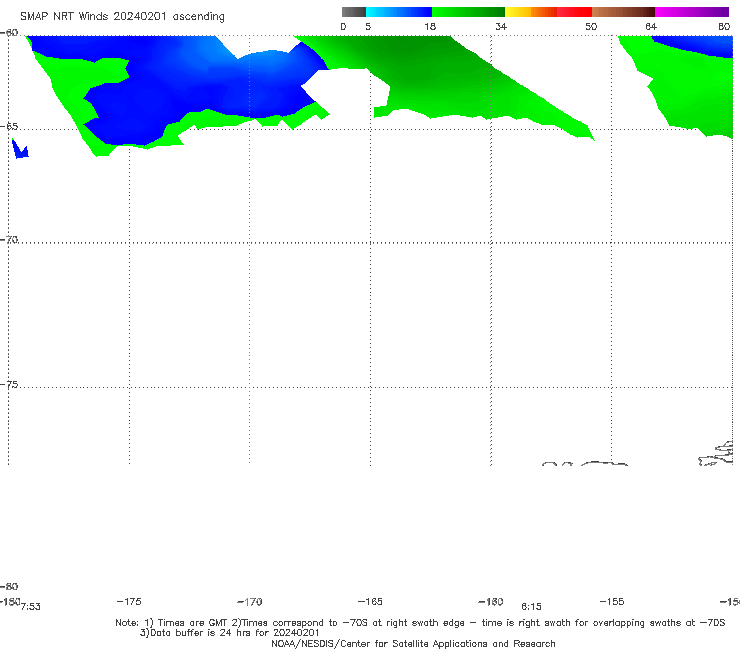The image size is (740, 650).
Task: Click the 'SMAP NRT Winds 20240201 ascending' title
Action: tap(122, 16)
